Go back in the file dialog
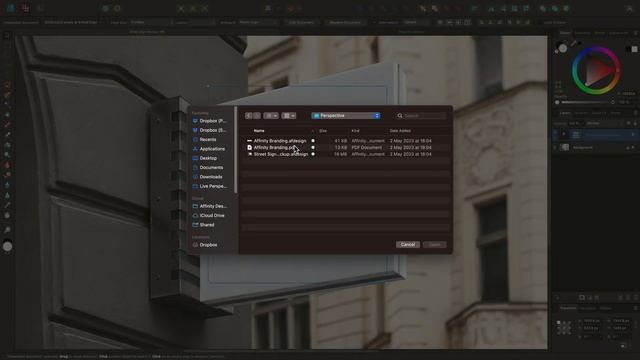 coord(248,116)
